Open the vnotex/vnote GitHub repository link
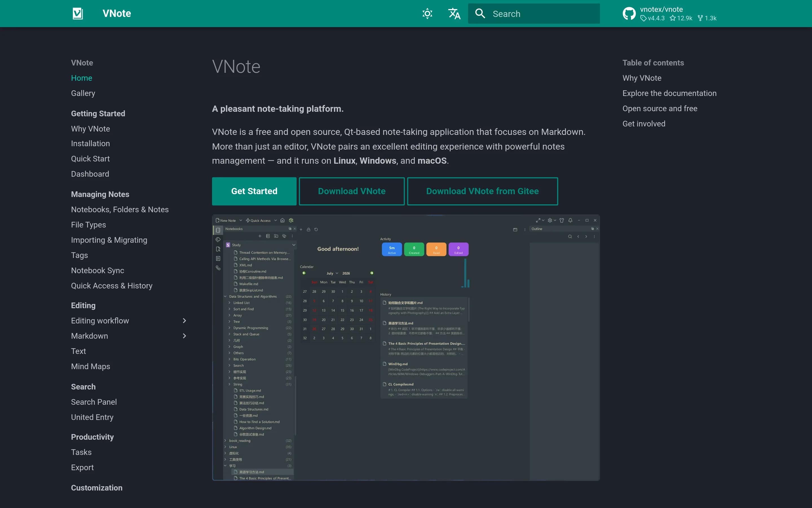The width and height of the screenshot is (812, 508). pos(669,14)
